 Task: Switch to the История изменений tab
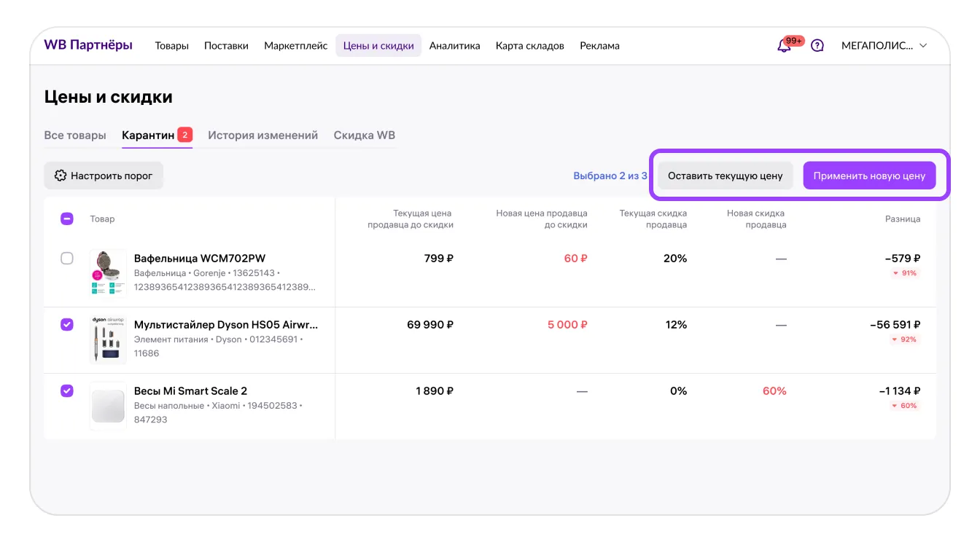pyautogui.click(x=263, y=135)
